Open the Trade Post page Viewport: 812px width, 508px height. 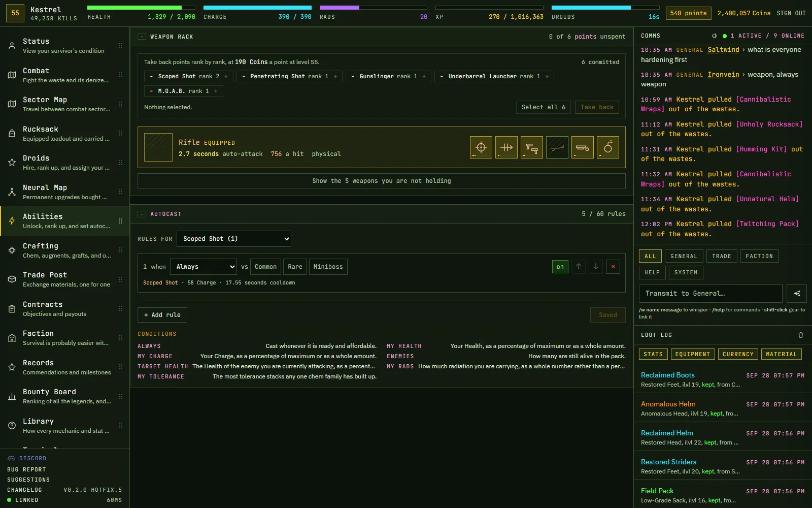click(x=64, y=279)
